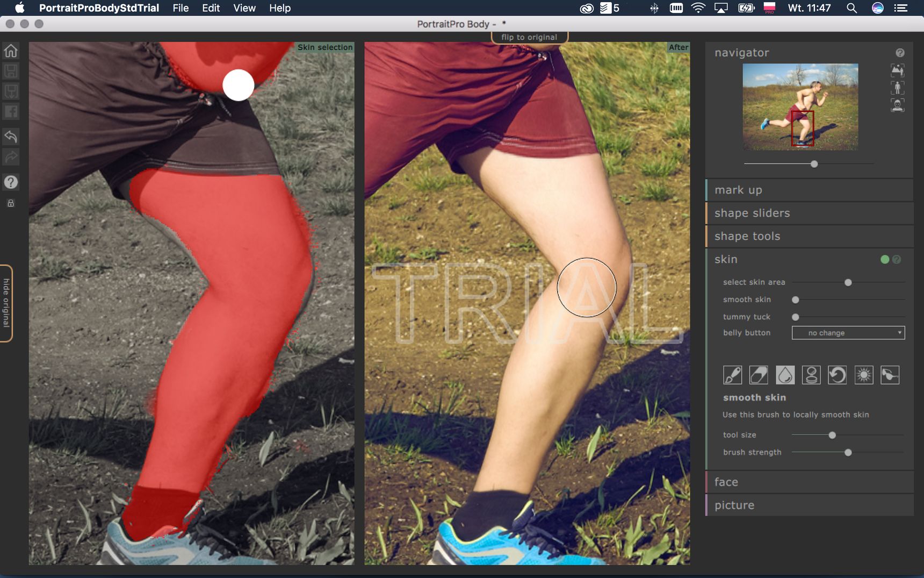The height and width of the screenshot is (578, 924).
Task: Select the smooth skin droplet brush
Action: point(785,375)
